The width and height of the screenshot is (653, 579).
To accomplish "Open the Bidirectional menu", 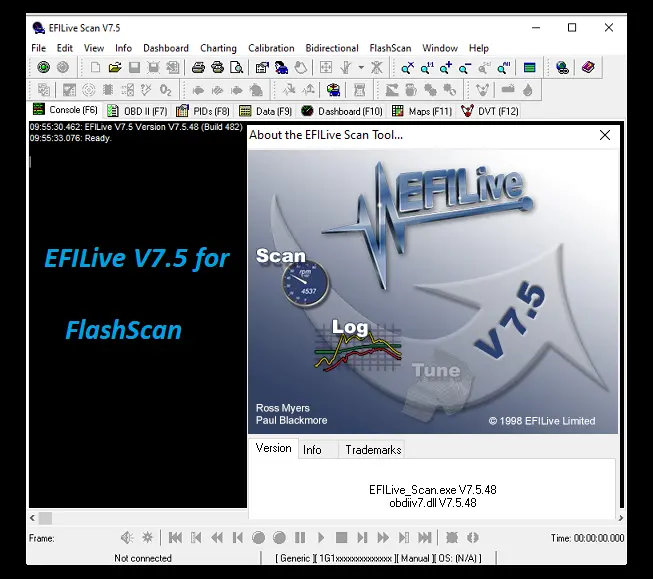I will tap(332, 48).
